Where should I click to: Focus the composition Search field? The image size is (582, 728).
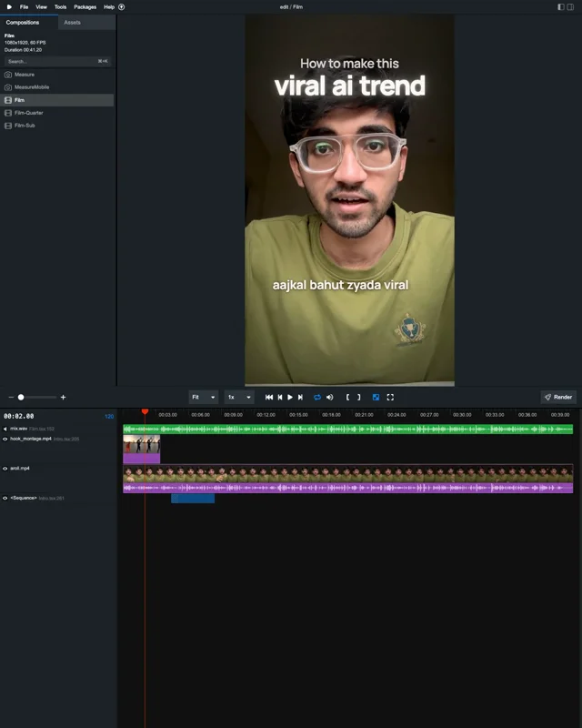click(x=57, y=61)
